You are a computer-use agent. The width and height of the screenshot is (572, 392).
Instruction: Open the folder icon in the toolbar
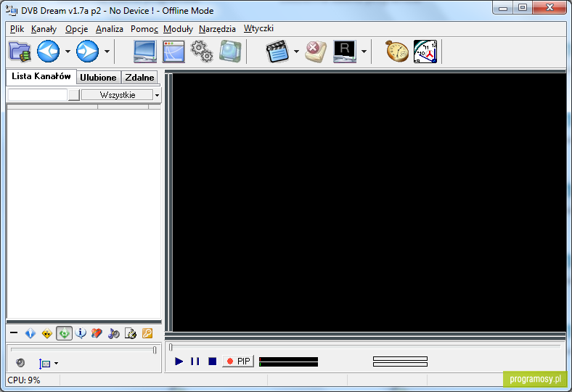pos(20,52)
